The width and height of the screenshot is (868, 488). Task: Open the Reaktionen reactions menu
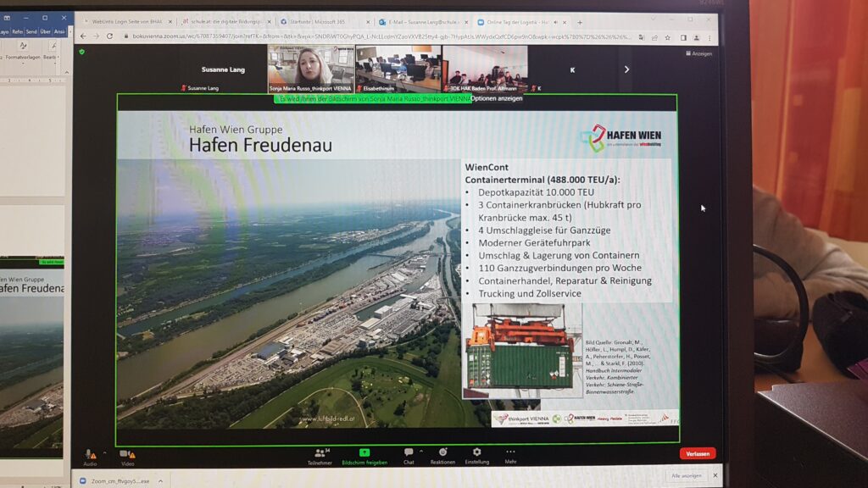click(442, 456)
